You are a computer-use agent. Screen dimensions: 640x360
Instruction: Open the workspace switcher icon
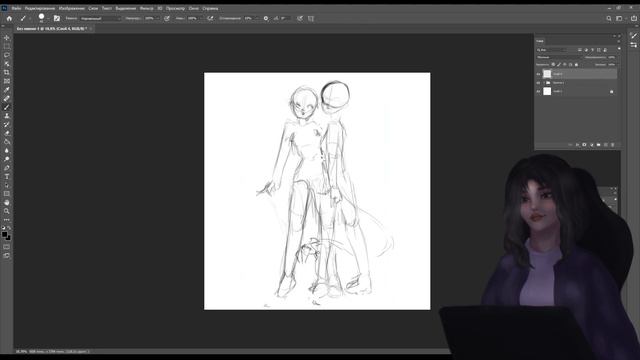coord(620,18)
